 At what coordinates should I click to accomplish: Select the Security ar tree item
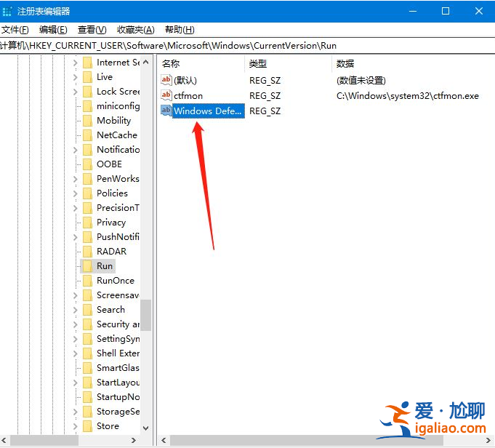(118, 324)
